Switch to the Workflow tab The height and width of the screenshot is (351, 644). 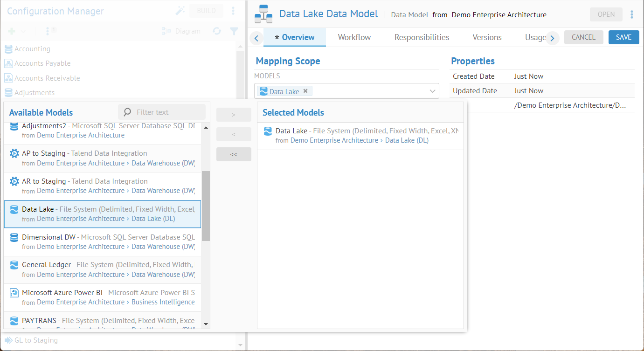[x=354, y=37]
